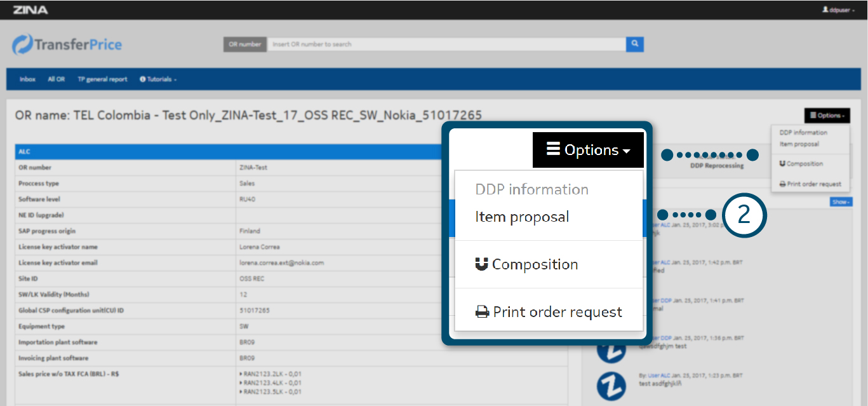
Task: Open the ddpuser account dropdown
Action: (x=838, y=10)
